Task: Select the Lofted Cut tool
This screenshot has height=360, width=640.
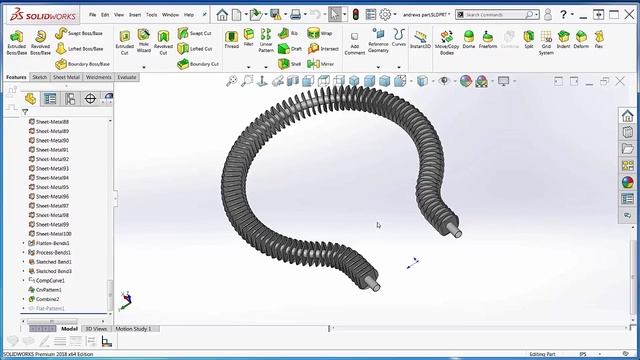Action: [x=195, y=49]
